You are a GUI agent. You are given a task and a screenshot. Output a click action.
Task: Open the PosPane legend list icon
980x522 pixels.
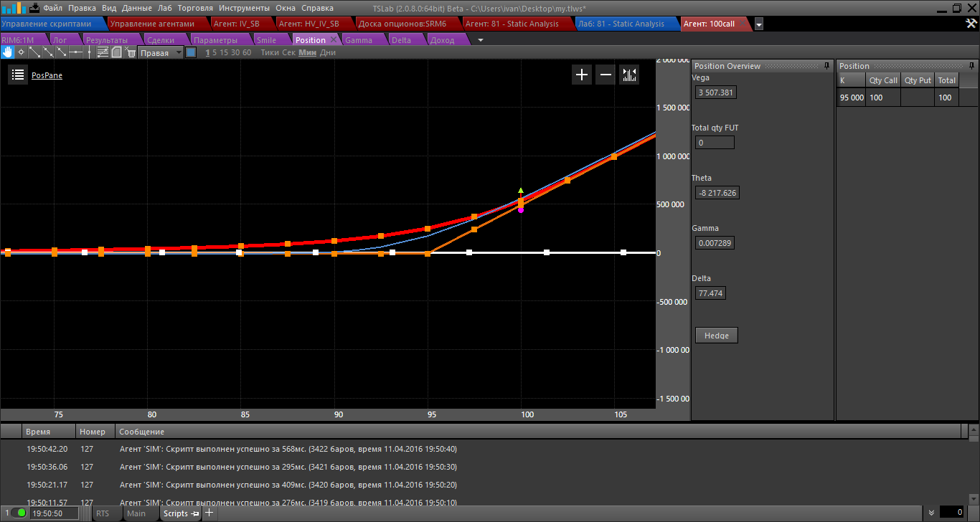(x=18, y=75)
